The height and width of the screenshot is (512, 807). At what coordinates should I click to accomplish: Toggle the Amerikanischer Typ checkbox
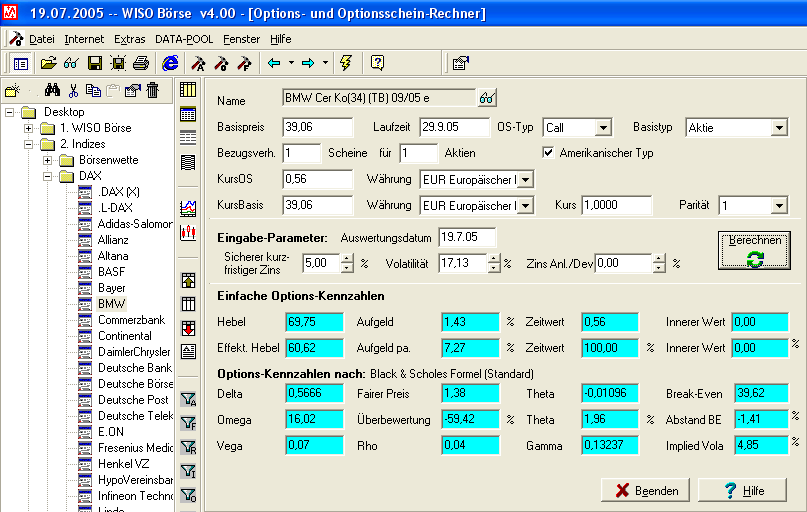(548, 153)
